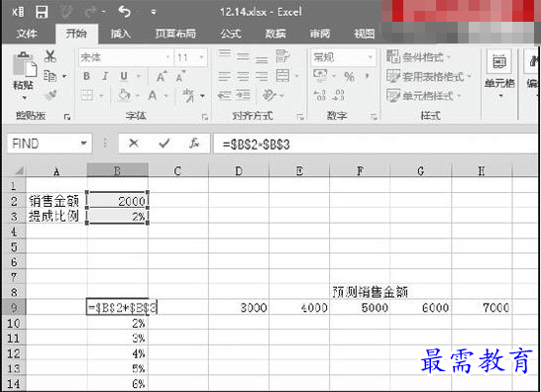
Task: Open the 文件 (File) tab
Action: (x=27, y=34)
